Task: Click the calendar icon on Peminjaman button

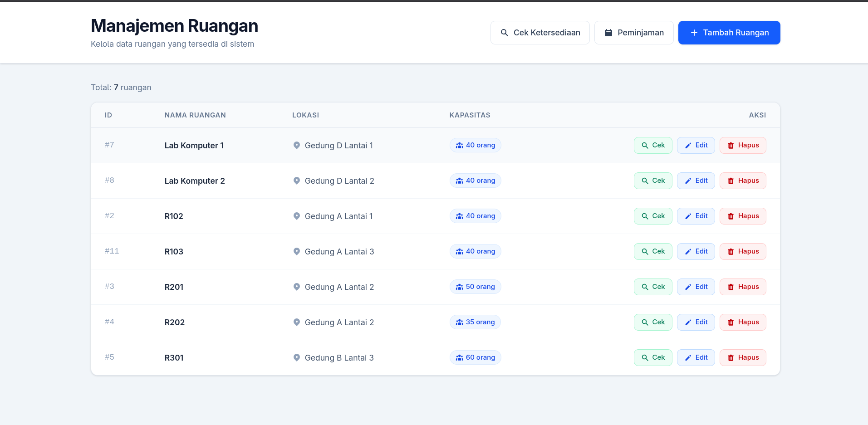Action: click(x=608, y=32)
